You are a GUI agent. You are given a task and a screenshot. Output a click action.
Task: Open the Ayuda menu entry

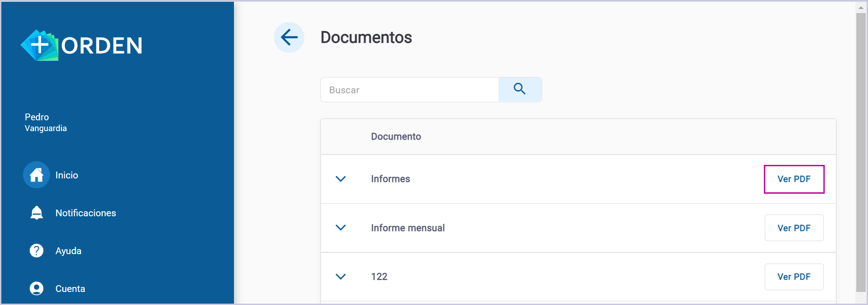[x=69, y=251]
